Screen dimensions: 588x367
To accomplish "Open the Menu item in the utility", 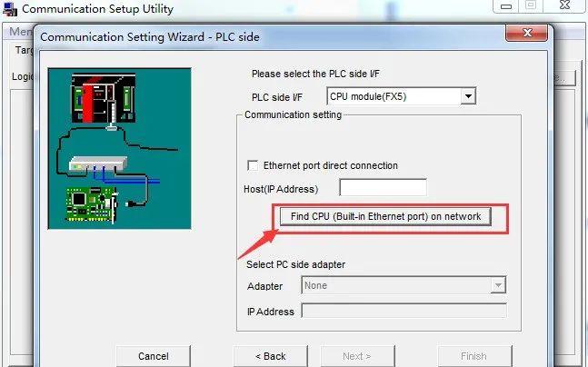I will 19,32.
